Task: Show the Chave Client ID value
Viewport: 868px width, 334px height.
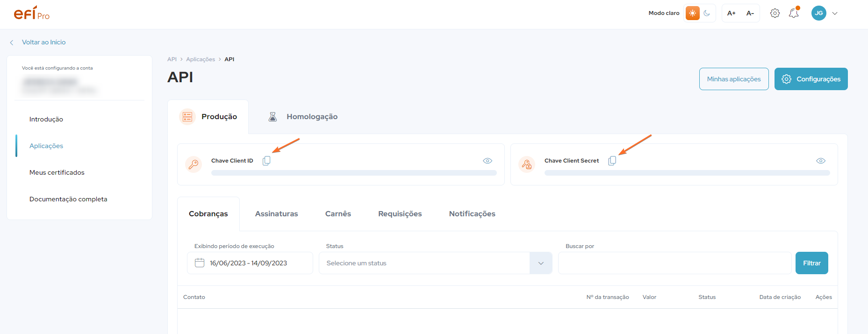Action: click(488, 161)
